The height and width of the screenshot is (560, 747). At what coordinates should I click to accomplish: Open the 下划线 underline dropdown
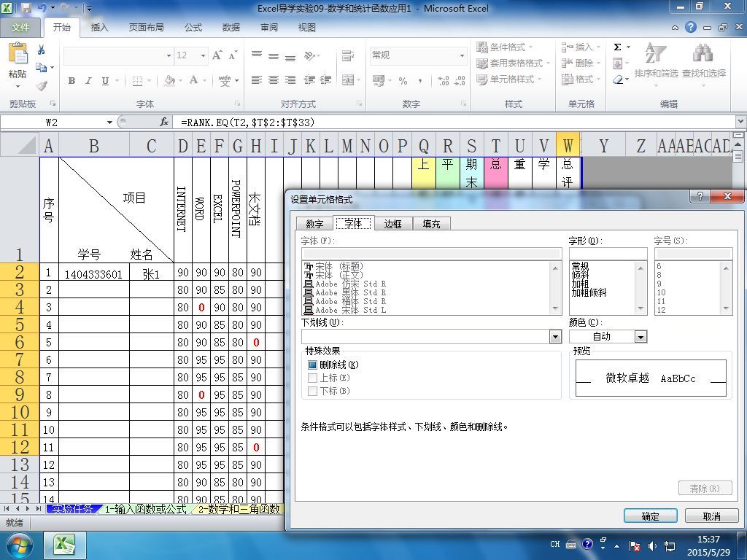(x=555, y=337)
